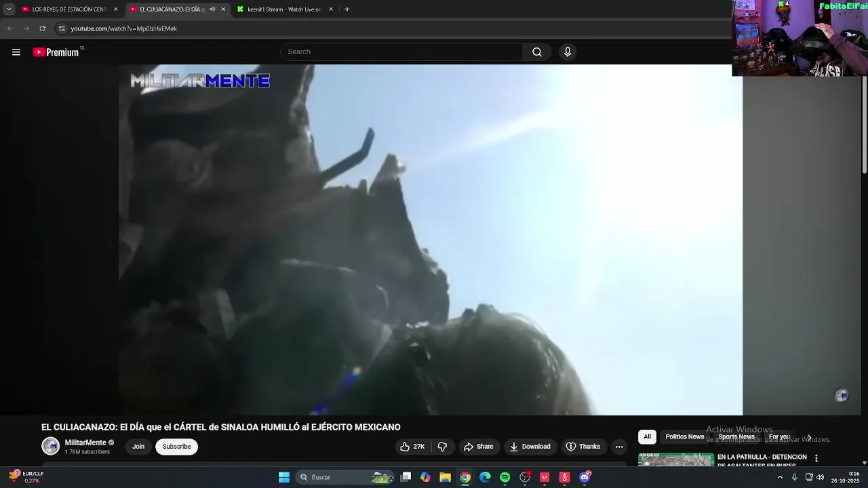Open Spotify from the taskbar
This screenshot has height=488, width=868.
click(x=505, y=477)
